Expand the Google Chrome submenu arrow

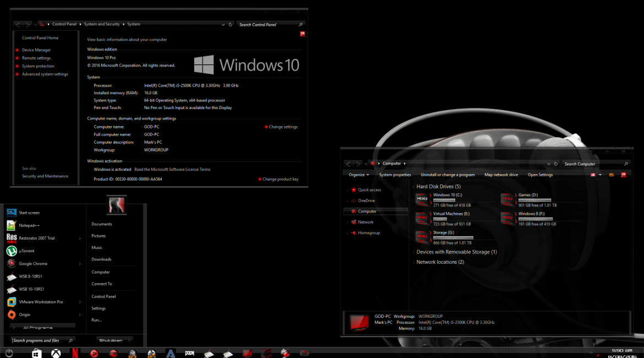click(80, 264)
